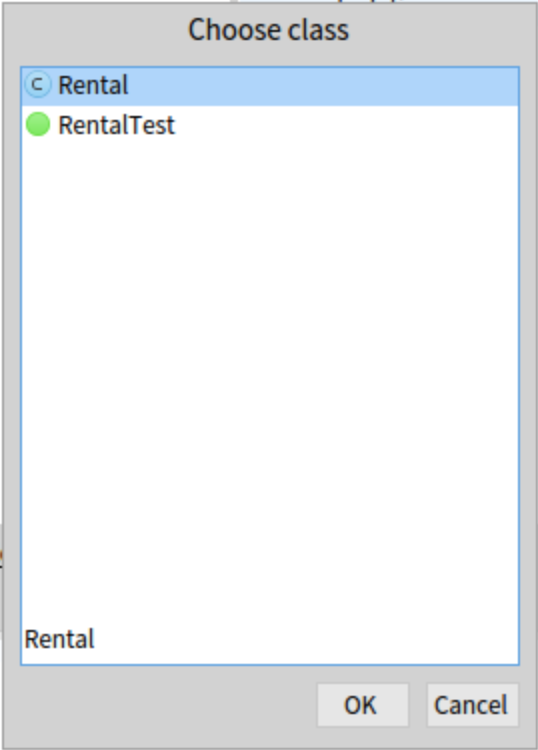
Task: Confirm the selection with OK
Action: click(x=363, y=705)
